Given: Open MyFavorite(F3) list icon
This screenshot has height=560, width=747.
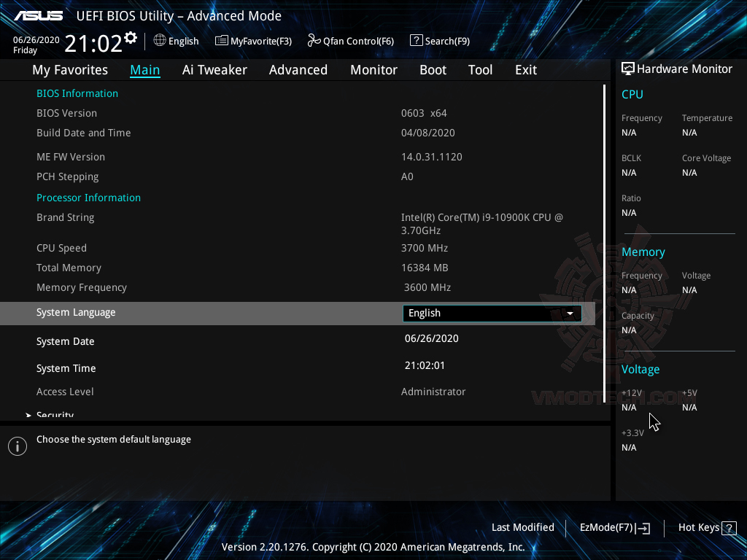Looking at the screenshot, I should pyautogui.click(x=221, y=41).
